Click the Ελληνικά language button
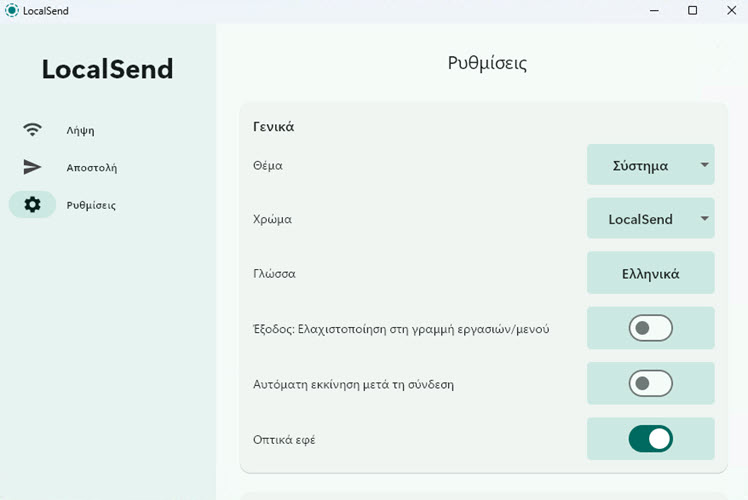748x500 pixels. 651,273
